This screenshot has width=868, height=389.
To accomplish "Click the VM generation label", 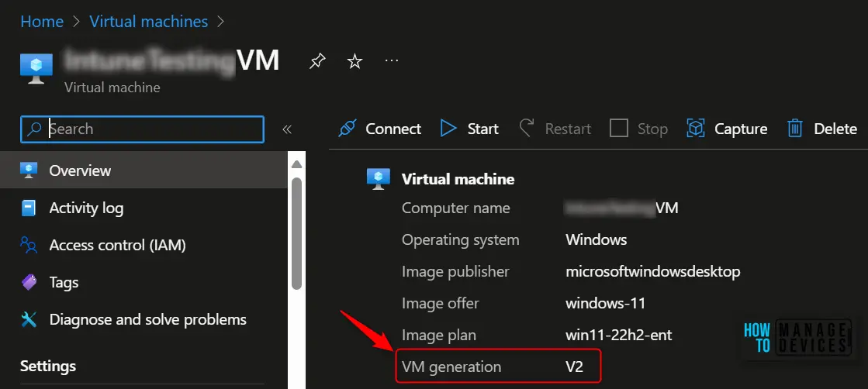I will click(x=451, y=367).
